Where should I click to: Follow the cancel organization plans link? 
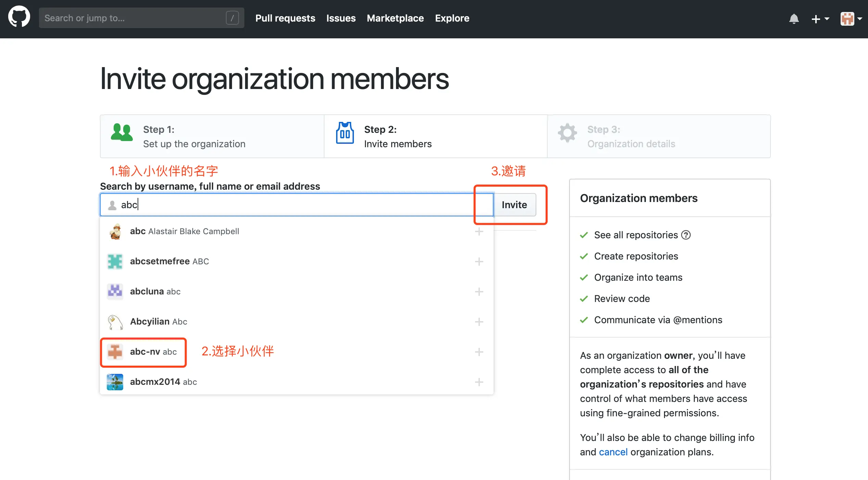pyautogui.click(x=613, y=452)
